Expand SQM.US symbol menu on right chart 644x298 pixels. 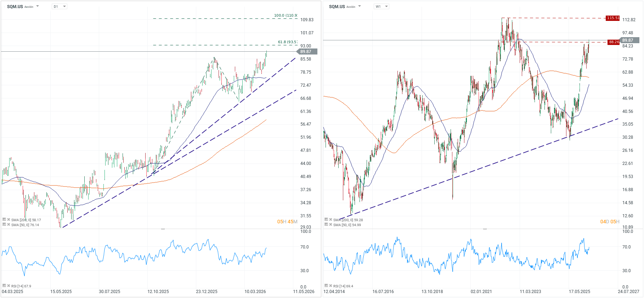(360, 6)
